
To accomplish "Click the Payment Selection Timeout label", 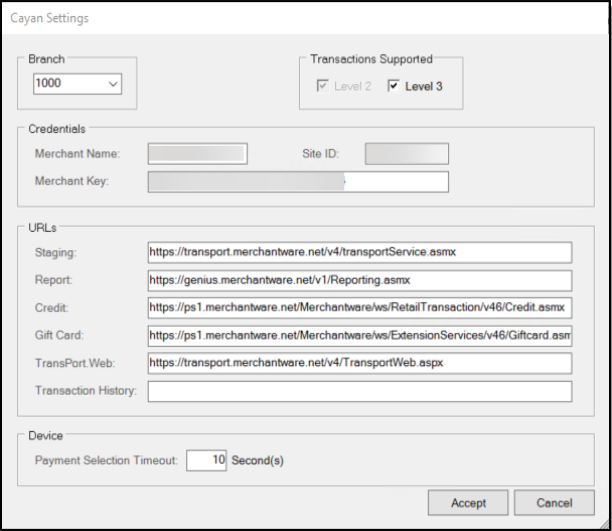I will pos(106,460).
